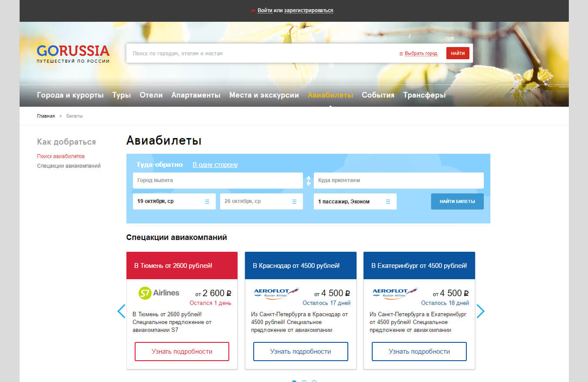Show previous airline offers with left arrow
Screen dimensions: 588x382
click(x=121, y=311)
